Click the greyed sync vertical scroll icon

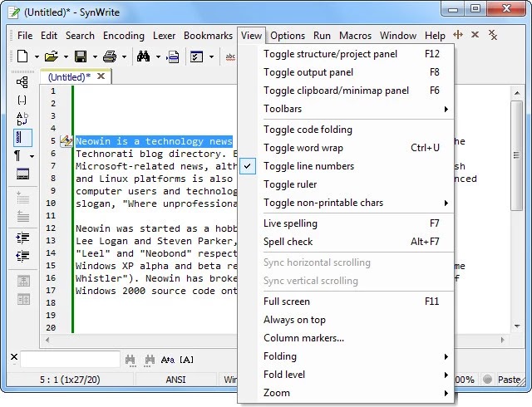click(x=23, y=299)
